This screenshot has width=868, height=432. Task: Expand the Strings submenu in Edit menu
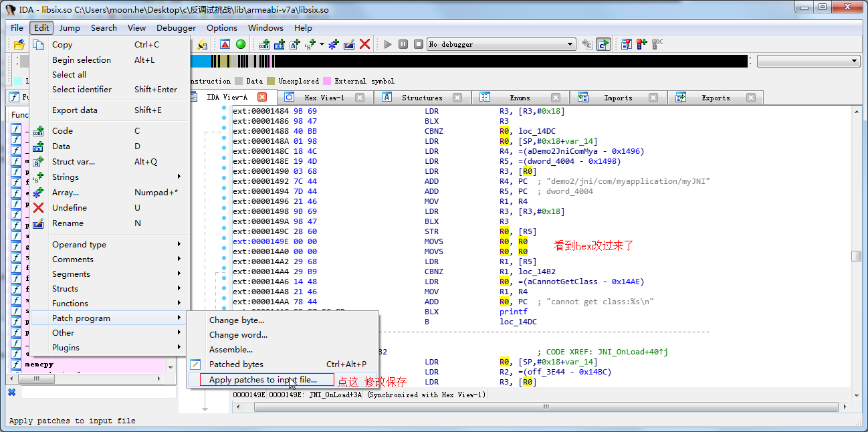coord(110,177)
